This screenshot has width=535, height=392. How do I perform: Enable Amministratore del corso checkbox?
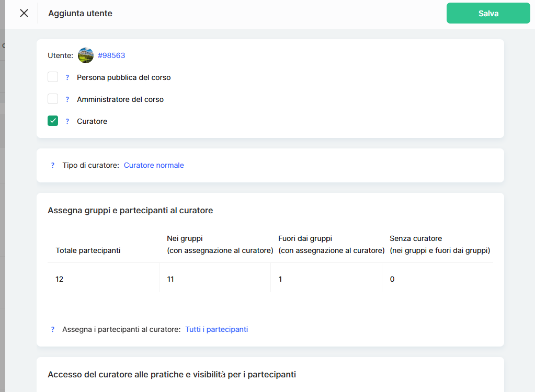tap(53, 99)
